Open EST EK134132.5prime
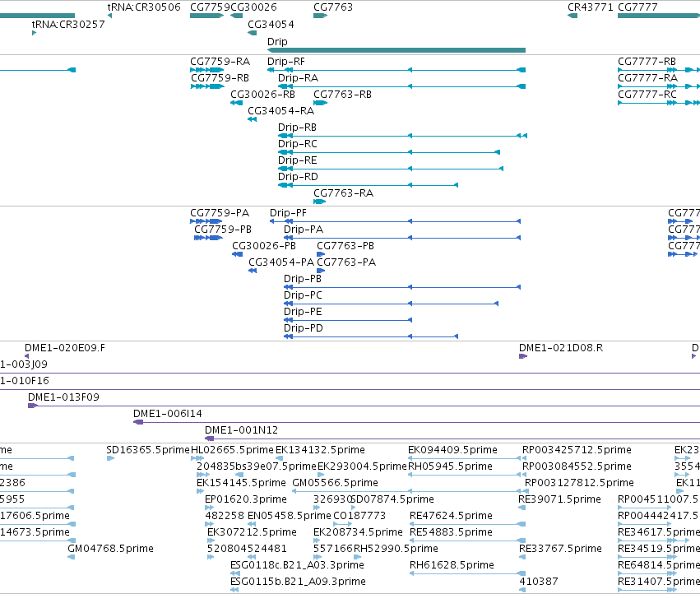 click(x=320, y=450)
